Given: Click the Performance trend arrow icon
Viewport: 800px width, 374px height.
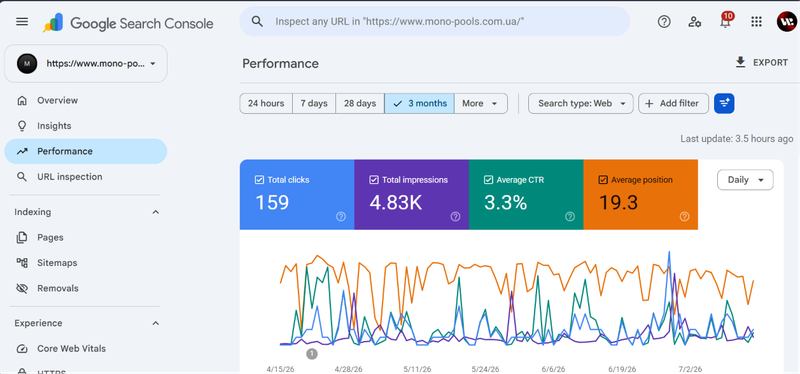Looking at the screenshot, I should click(22, 152).
